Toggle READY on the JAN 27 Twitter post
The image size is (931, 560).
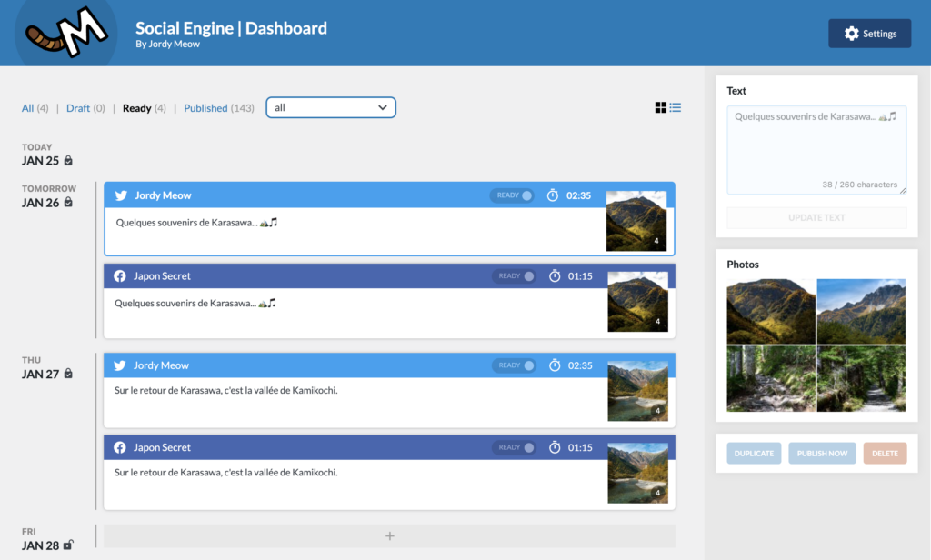pos(513,365)
